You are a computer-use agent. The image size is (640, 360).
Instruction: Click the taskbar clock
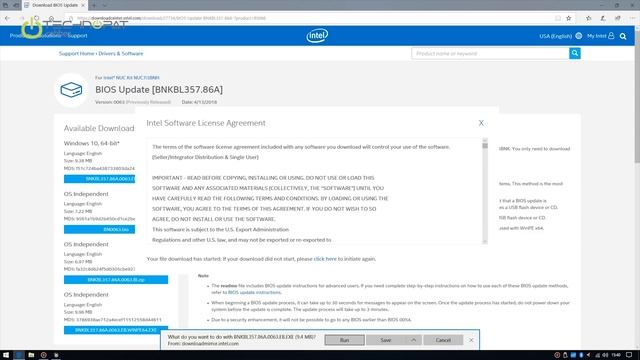pyautogui.click(x=616, y=355)
